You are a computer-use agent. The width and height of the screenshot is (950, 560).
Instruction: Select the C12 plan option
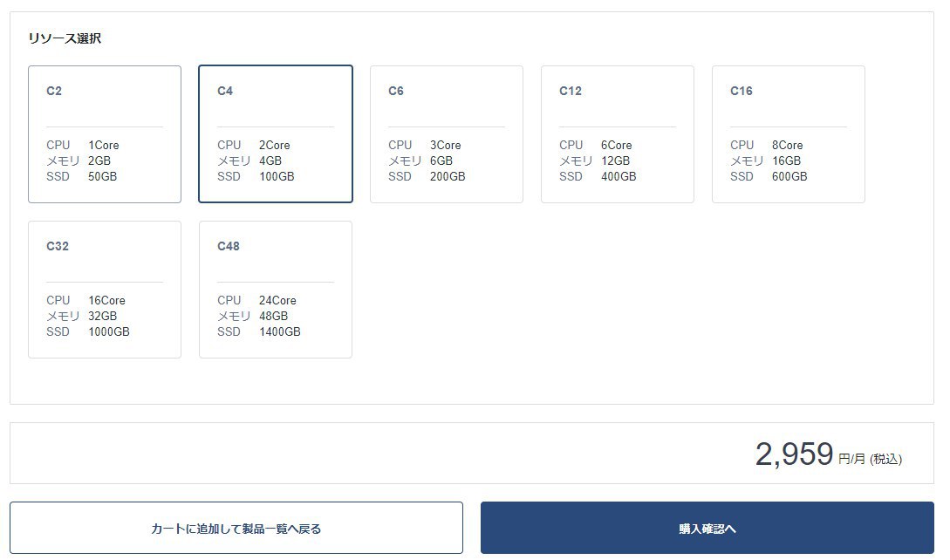click(x=617, y=134)
